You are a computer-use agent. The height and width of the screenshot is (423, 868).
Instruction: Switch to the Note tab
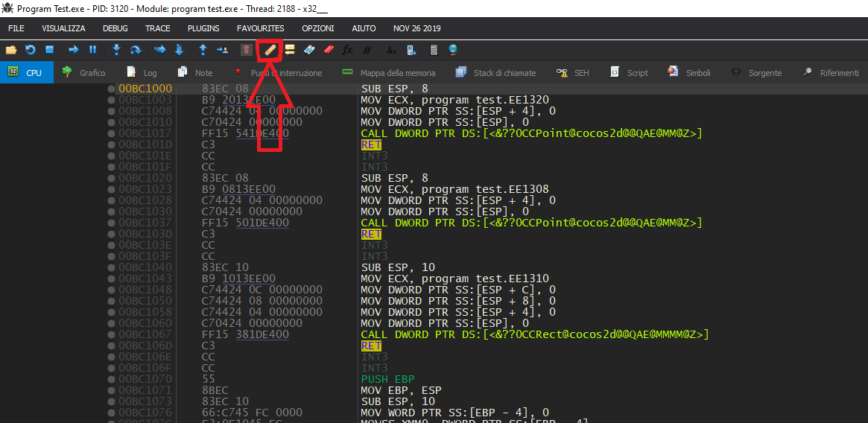[195, 72]
